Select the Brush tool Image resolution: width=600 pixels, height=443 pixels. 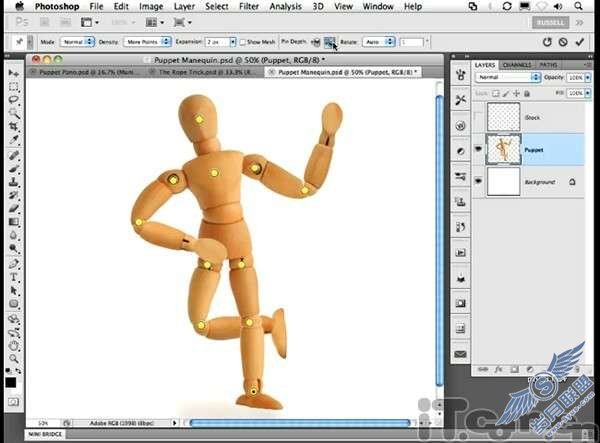(x=14, y=169)
